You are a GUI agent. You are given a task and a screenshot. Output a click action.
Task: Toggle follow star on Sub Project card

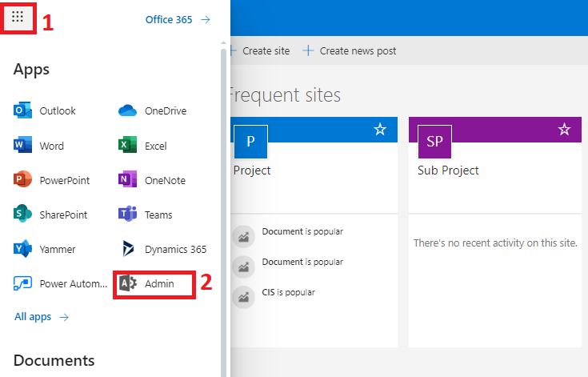coord(564,130)
